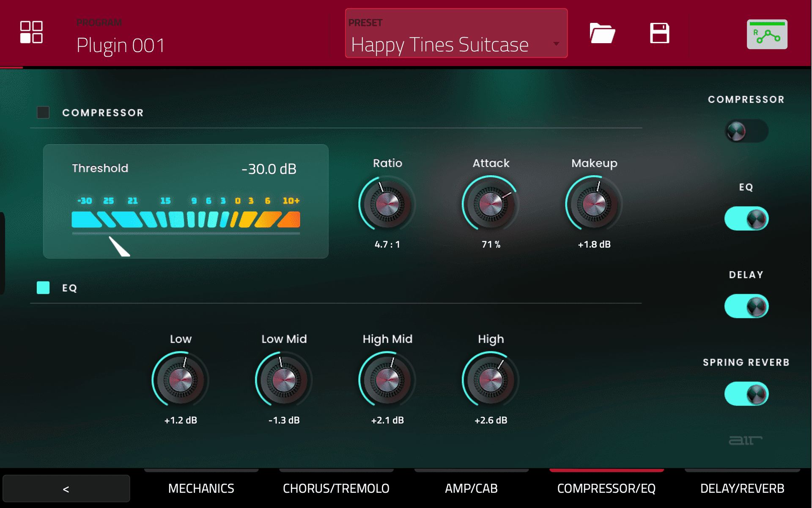Open the DELAY/REVERB tab
Image resolution: width=812 pixels, height=508 pixels.
(x=742, y=488)
